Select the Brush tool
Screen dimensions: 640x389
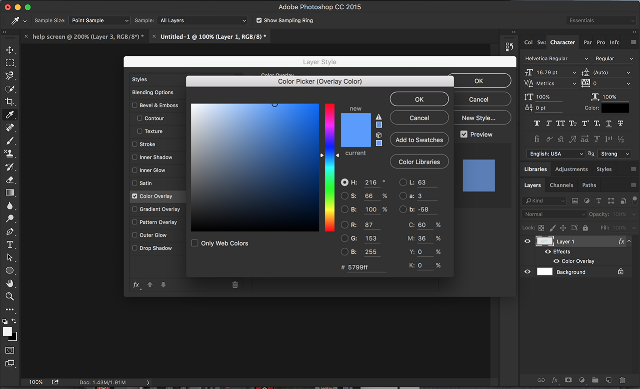pos(9,141)
